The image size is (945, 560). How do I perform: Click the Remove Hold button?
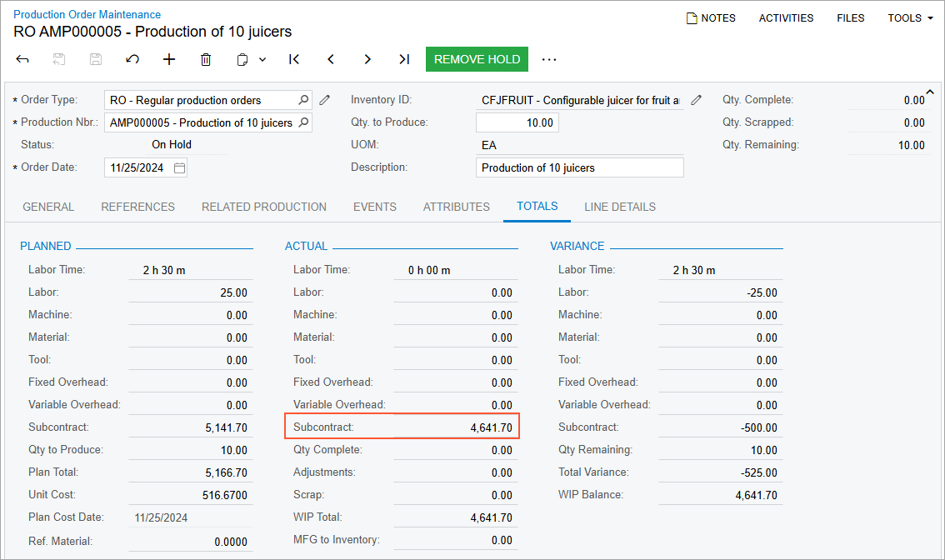477,59
